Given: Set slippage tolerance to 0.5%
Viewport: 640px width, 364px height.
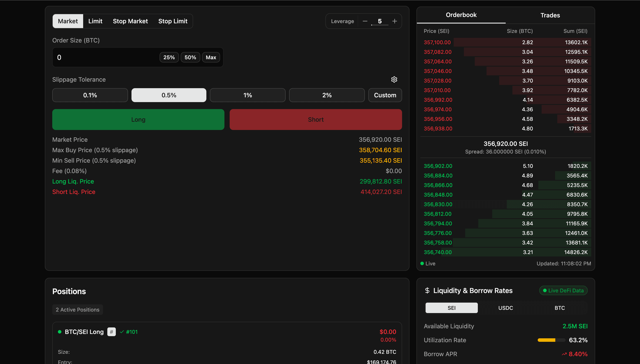Looking at the screenshot, I should [169, 95].
